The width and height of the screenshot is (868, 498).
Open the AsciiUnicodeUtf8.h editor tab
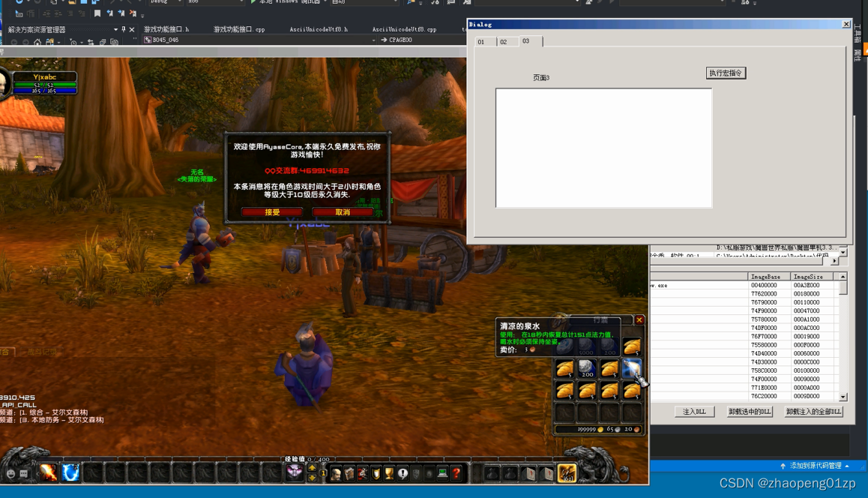319,29
